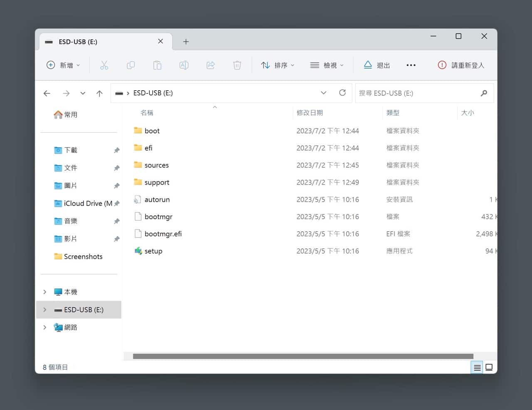Open the 排序 (Sort) dropdown

(278, 65)
